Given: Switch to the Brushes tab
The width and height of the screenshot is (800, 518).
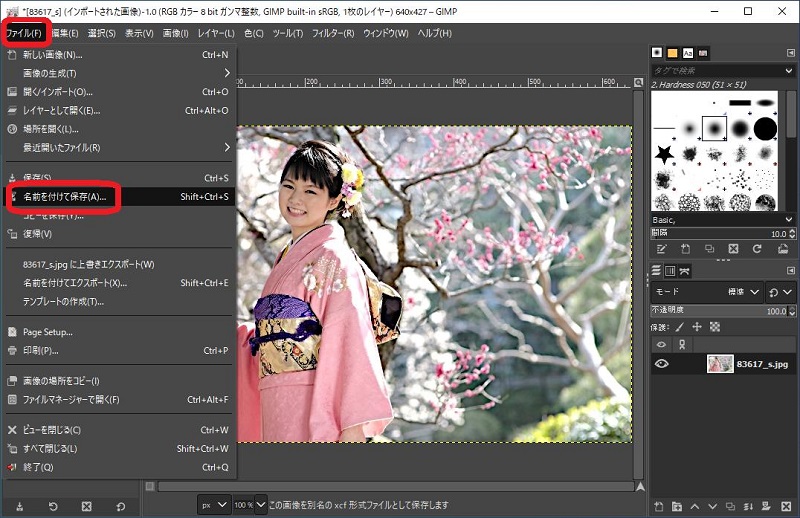Looking at the screenshot, I should point(657,53).
